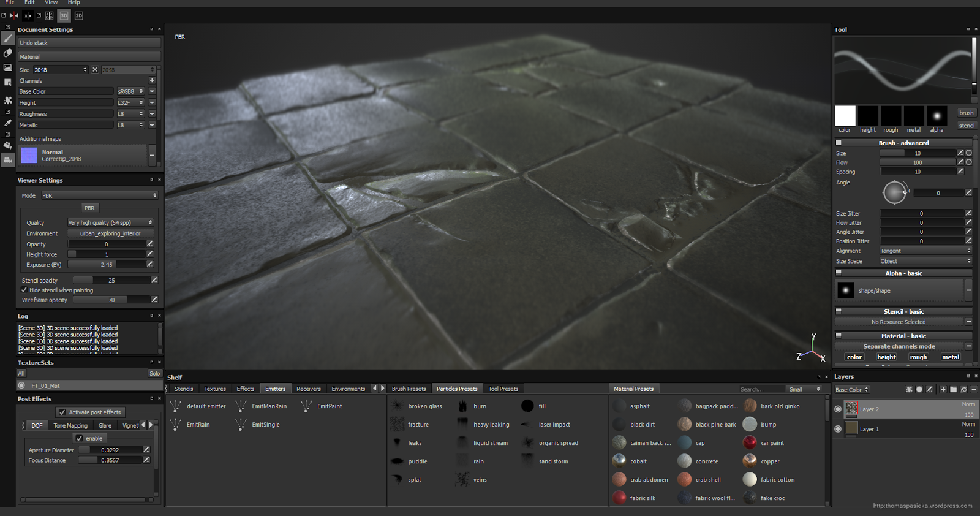Click the Solo button in TextureSets

[x=154, y=373]
